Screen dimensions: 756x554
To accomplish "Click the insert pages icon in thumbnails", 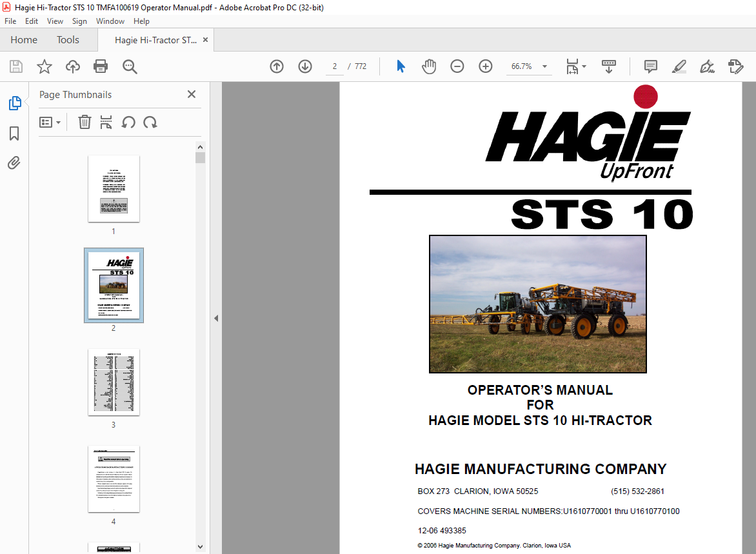I will pos(106,122).
